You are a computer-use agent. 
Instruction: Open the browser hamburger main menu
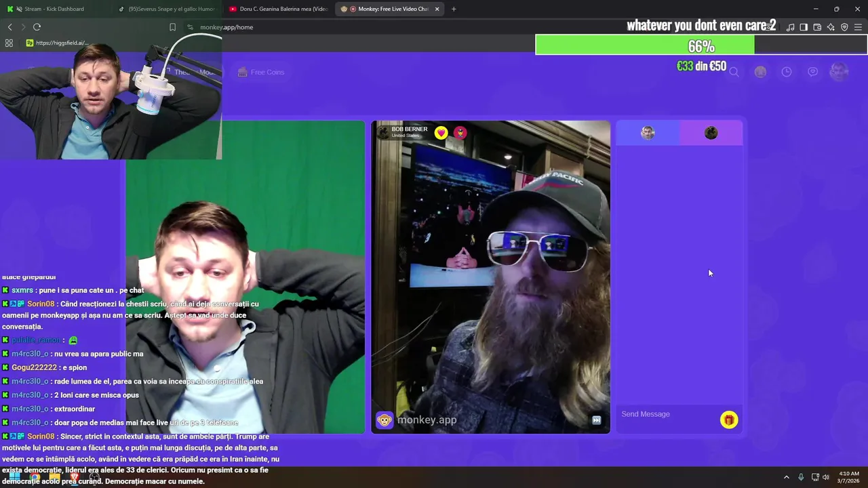click(x=858, y=27)
